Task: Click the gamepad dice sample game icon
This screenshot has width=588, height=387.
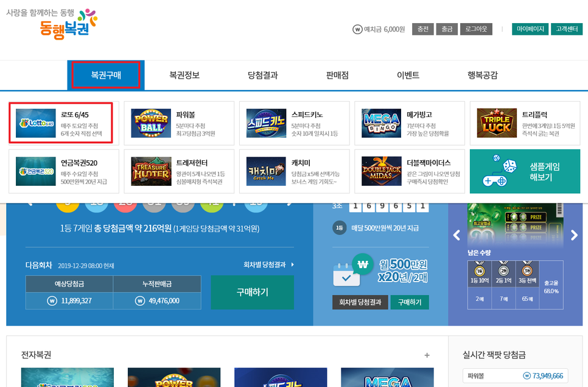Action: (500, 171)
